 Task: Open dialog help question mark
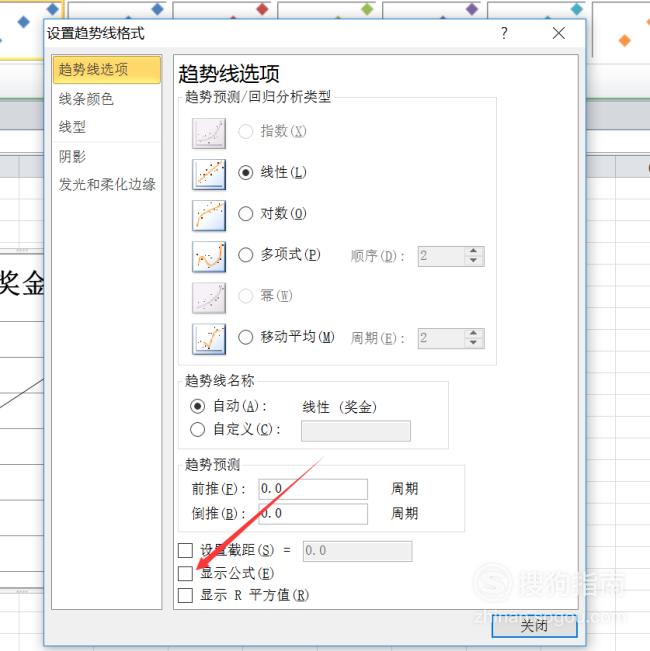(504, 33)
